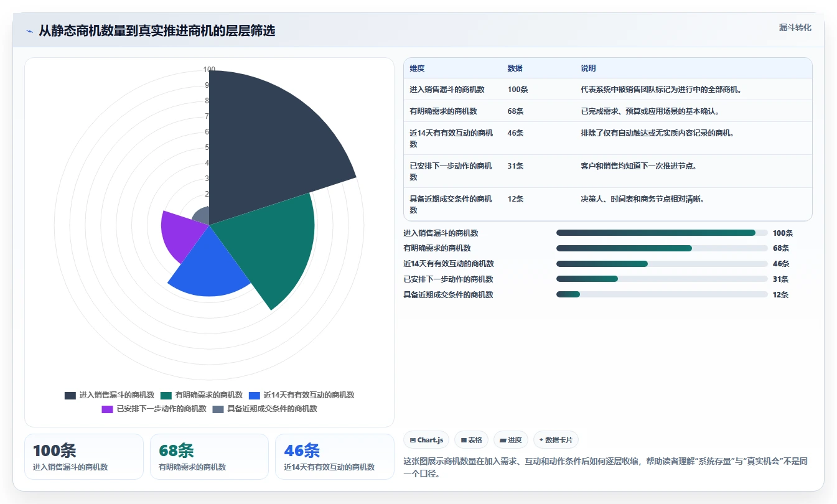This screenshot has width=837, height=504.
Task: Open the 46条 data card
Action: click(335, 457)
